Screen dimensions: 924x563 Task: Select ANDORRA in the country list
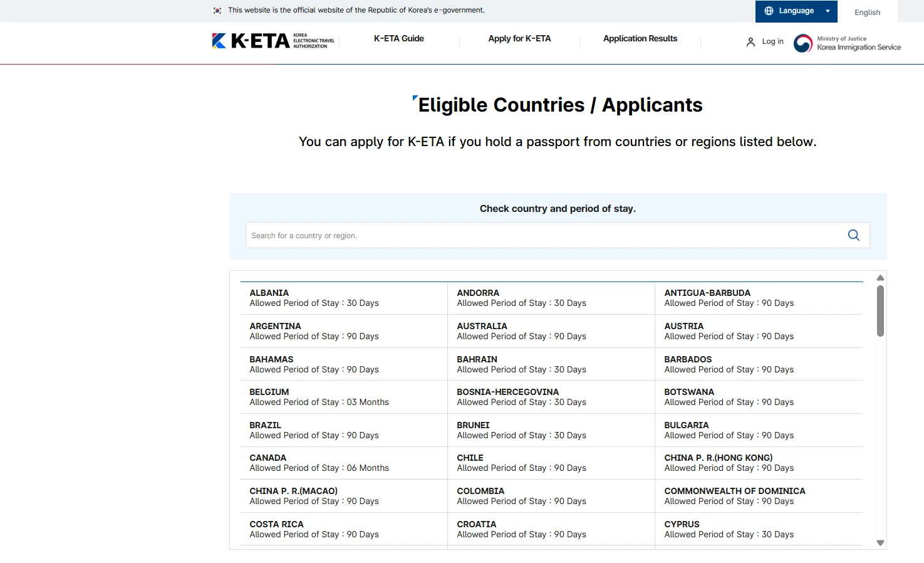tap(551, 298)
